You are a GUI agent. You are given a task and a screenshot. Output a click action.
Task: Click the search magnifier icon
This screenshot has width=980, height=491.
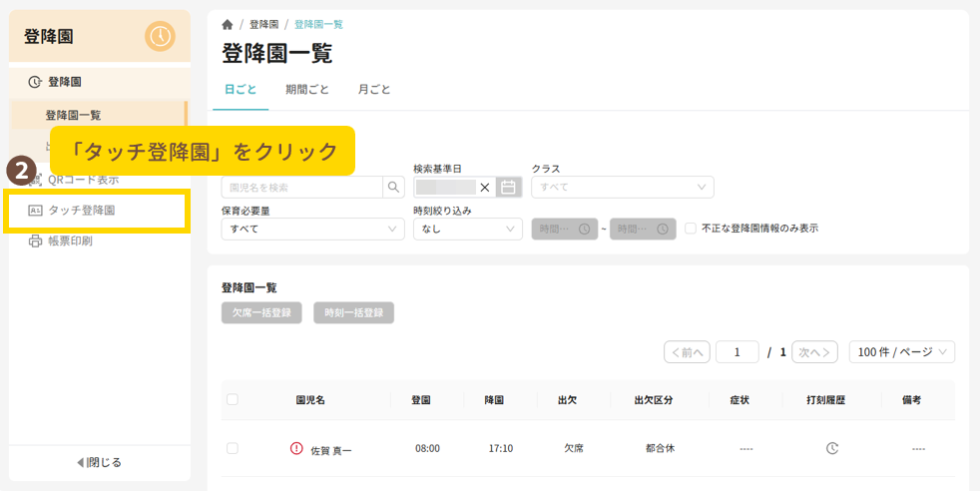click(x=393, y=187)
